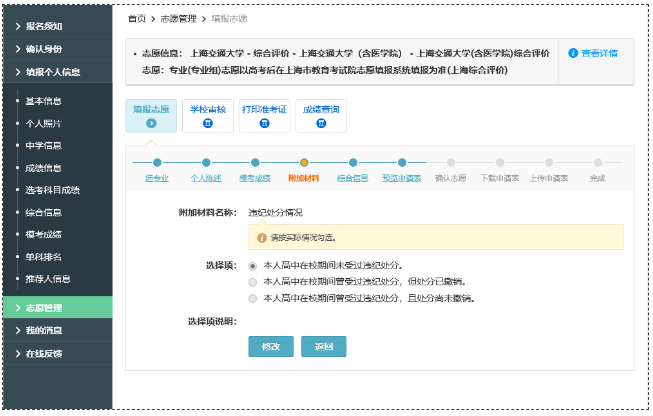Open 成绩信息 in the sidebar
Image resolution: width=653 pixels, height=416 pixels.
coord(43,167)
